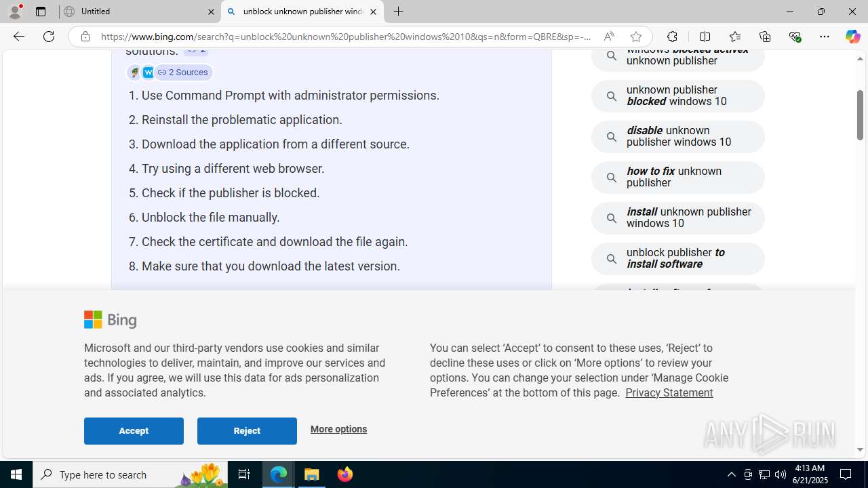Close the Untitled tab
The width and height of the screenshot is (868, 488).
211,12
